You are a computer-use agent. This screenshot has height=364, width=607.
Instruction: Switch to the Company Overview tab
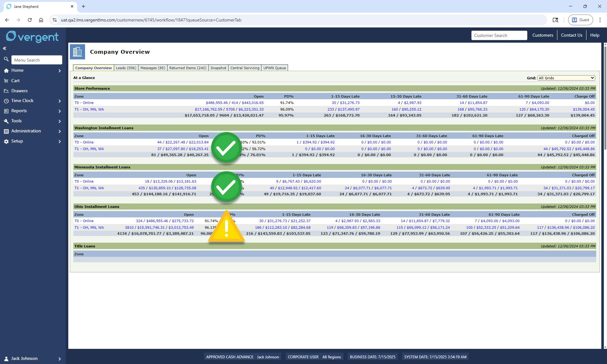click(x=94, y=68)
